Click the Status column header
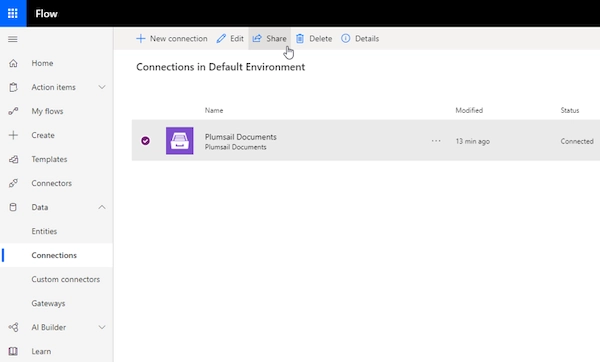 pyautogui.click(x=570, y=110)
